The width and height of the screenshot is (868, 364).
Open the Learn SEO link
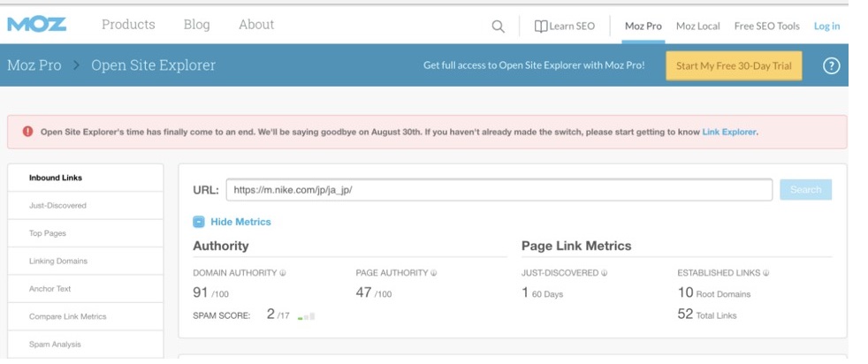565,26
